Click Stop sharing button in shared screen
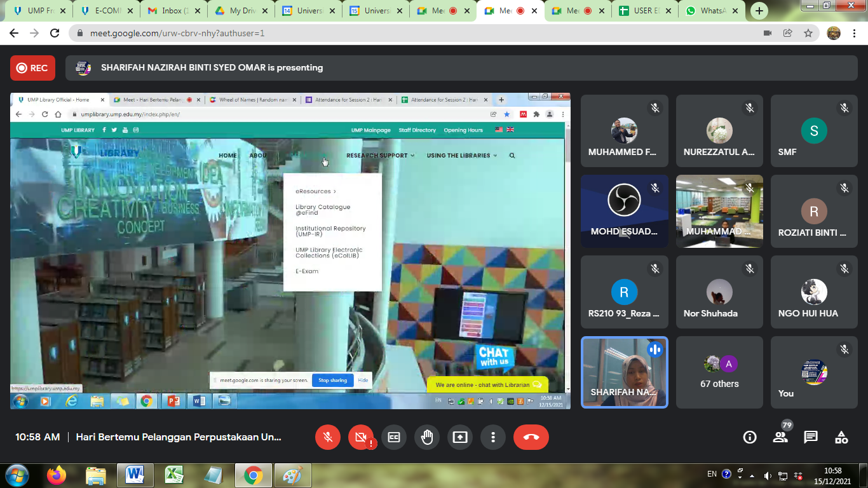 332,381
